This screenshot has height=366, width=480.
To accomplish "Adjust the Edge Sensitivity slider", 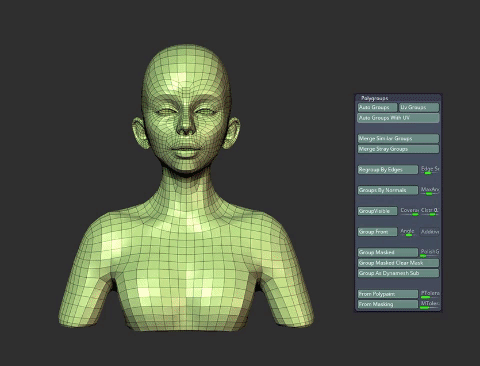I will click(x=430, y=170).
